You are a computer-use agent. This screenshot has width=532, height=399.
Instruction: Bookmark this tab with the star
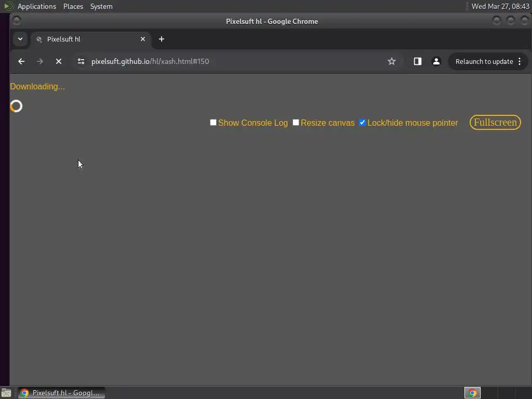pos(392,61)
